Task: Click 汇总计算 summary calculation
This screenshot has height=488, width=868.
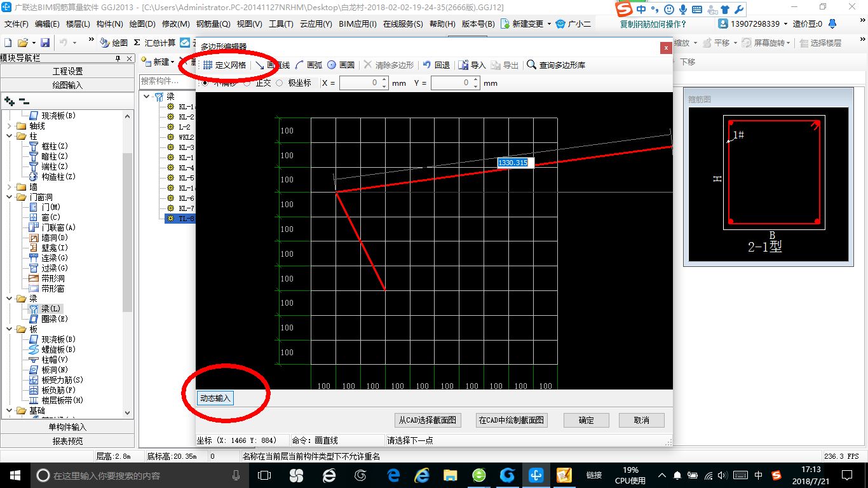Action: pyautogui.click(x=154, y=43)
